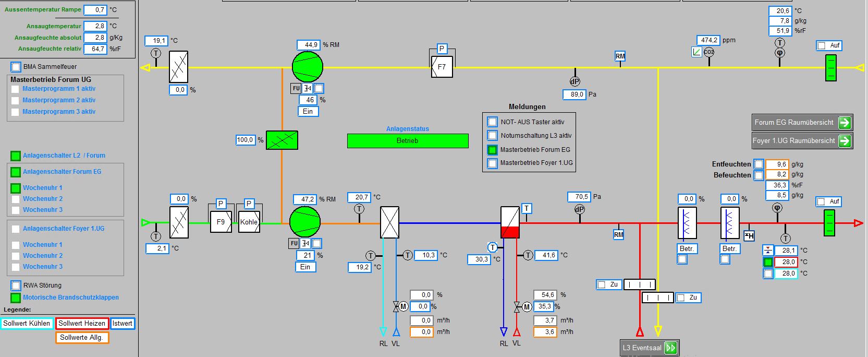Select the Kohle filter symbol

(249, 222)
